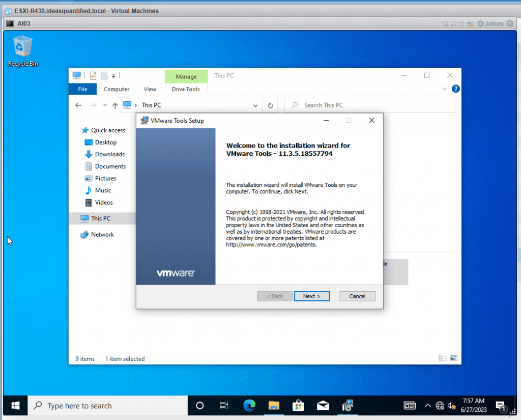Select the Manage contextual tab

[186, 76]
